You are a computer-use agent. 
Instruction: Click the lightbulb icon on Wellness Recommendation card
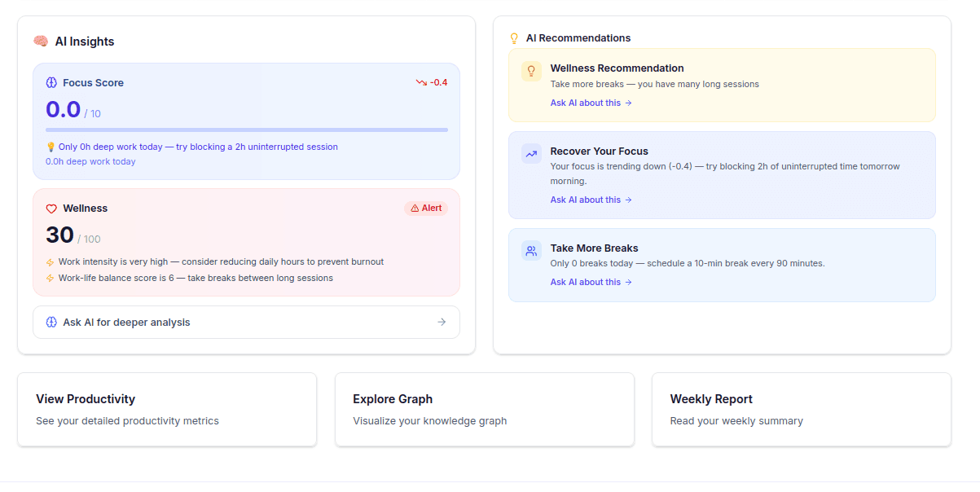pyautogui.click(x=531, y=72)
